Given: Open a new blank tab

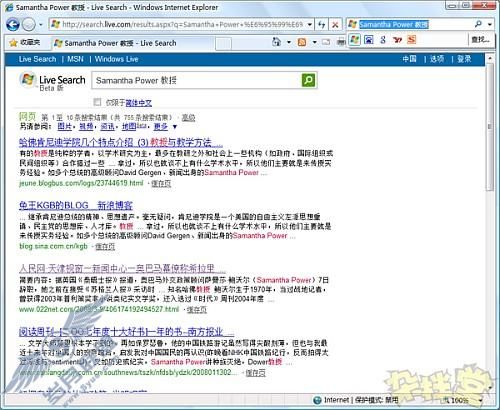Looking at the screenshot, I should pos(223,43).
